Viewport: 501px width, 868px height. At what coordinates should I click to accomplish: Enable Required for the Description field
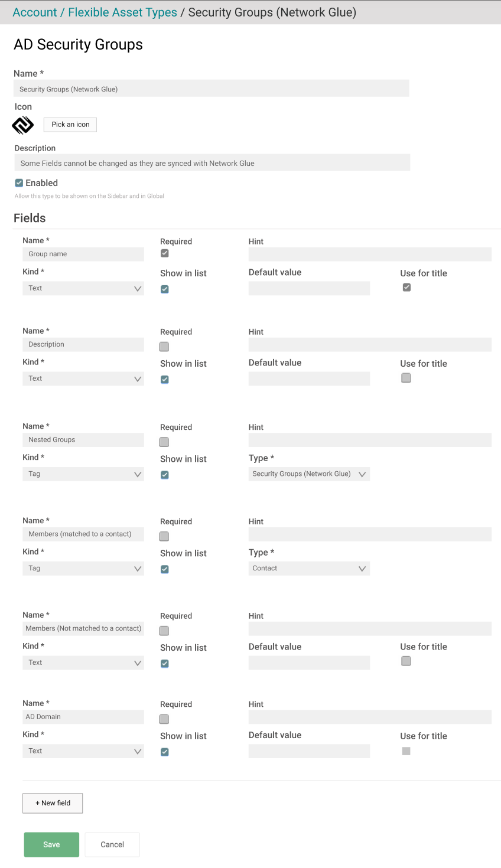pyautogui.click(x=164, y=346)
